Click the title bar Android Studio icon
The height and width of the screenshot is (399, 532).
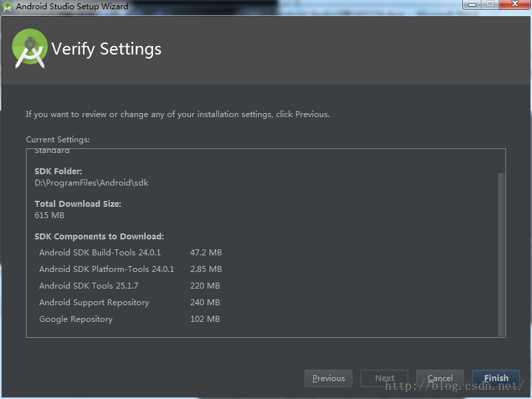pos(7,7)
